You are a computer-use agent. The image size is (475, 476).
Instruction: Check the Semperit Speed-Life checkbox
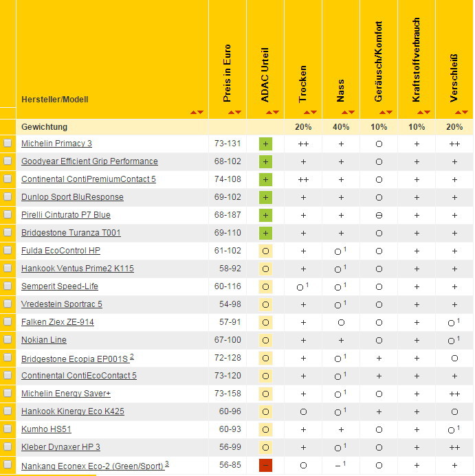click(x=8, y=286)
